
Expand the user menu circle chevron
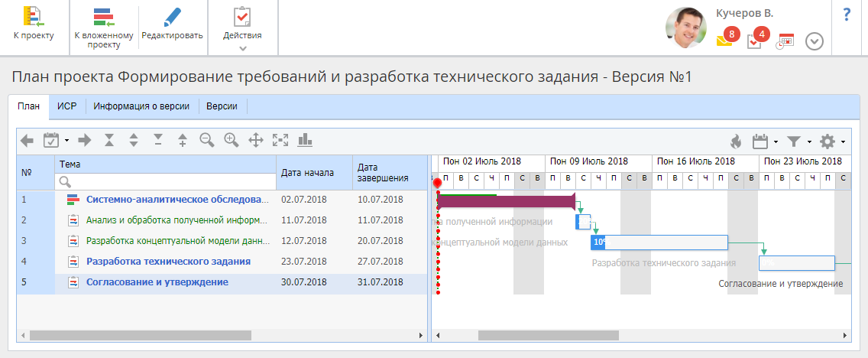point(815,41)
